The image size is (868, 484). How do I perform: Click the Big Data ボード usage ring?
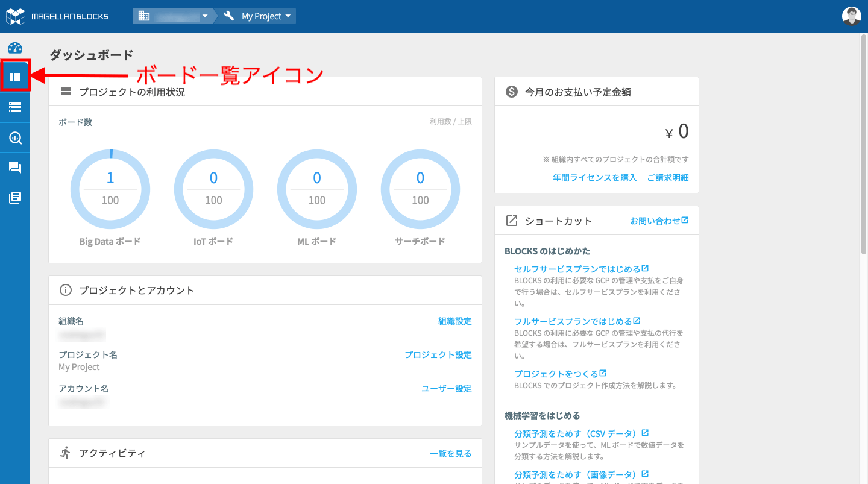click(110, 189)
